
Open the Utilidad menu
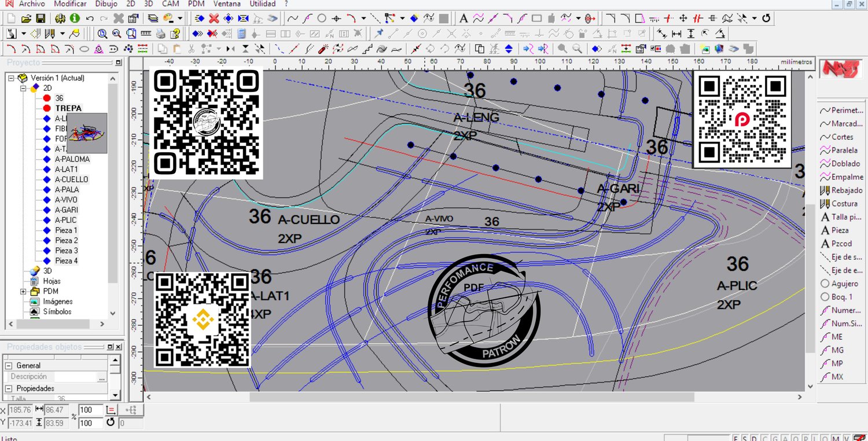[262, 4]
